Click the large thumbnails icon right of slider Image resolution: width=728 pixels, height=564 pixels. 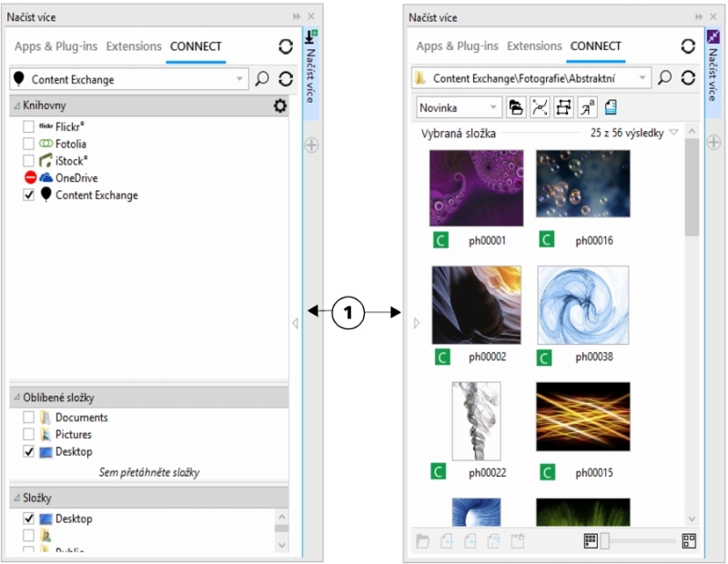[689, 540]
